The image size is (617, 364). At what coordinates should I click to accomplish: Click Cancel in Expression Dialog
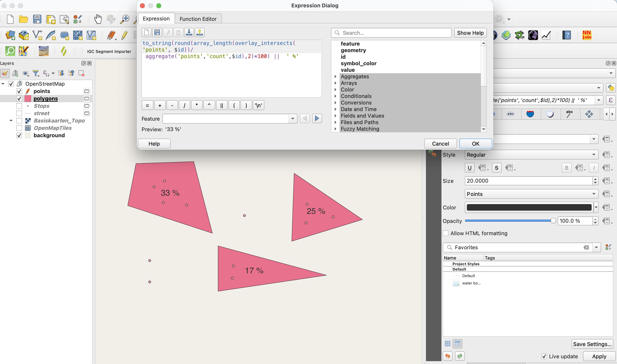tap(441, 144)
